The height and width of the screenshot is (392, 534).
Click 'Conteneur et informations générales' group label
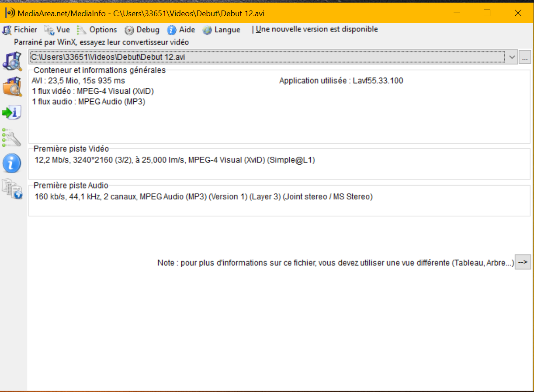(x=100, y=70)
